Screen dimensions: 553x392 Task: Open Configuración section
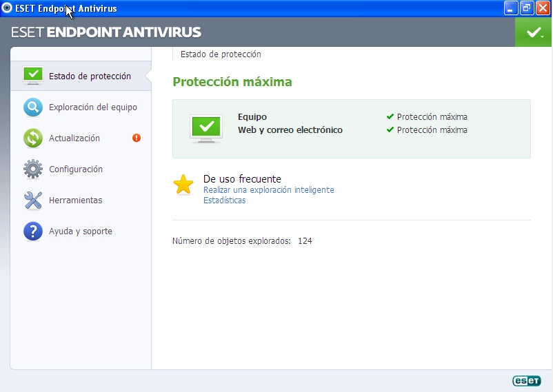81,169
